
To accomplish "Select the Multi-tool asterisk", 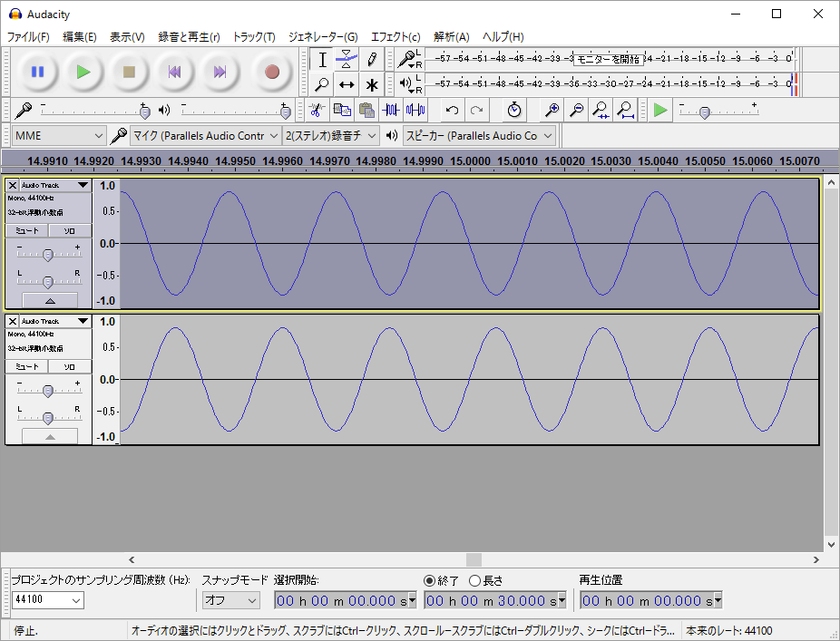I will 372,84.
